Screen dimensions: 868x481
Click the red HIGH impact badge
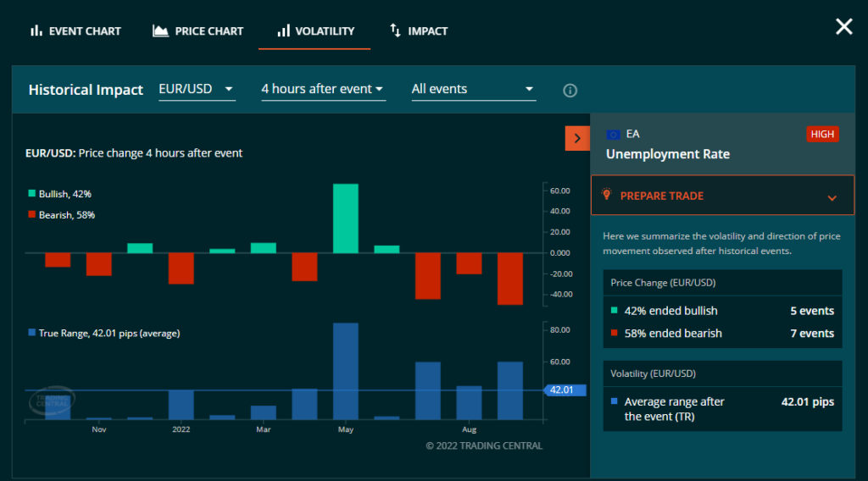[x=821, y=134]
